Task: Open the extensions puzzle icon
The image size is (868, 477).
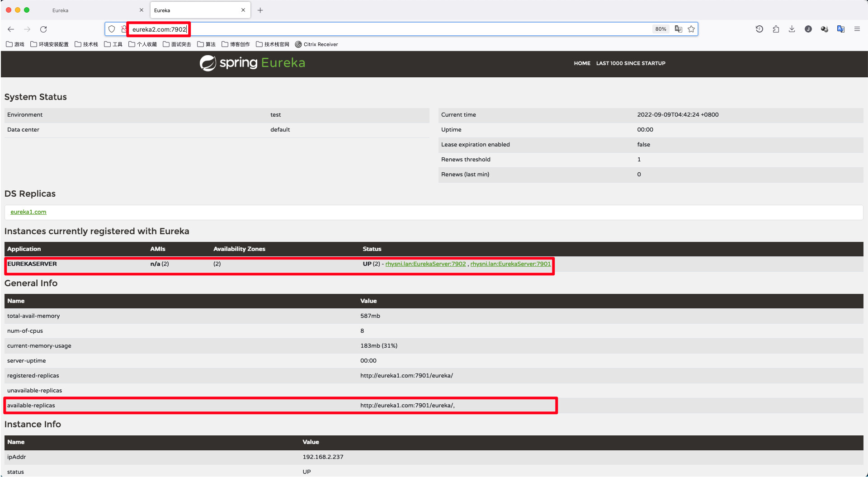Action: click(776, 29)
